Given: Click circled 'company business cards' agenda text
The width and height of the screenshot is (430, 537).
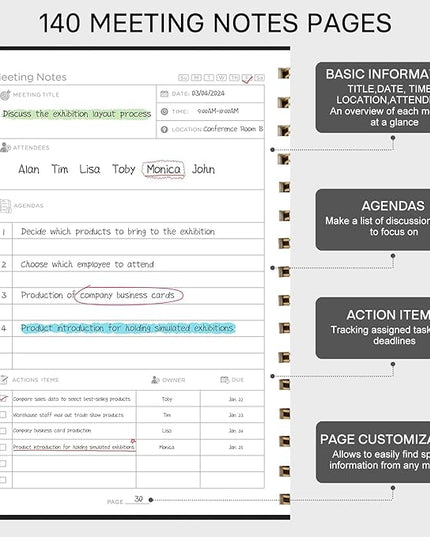Looking at the screenshot, I should pyautogui.click(x=128, y=295).
